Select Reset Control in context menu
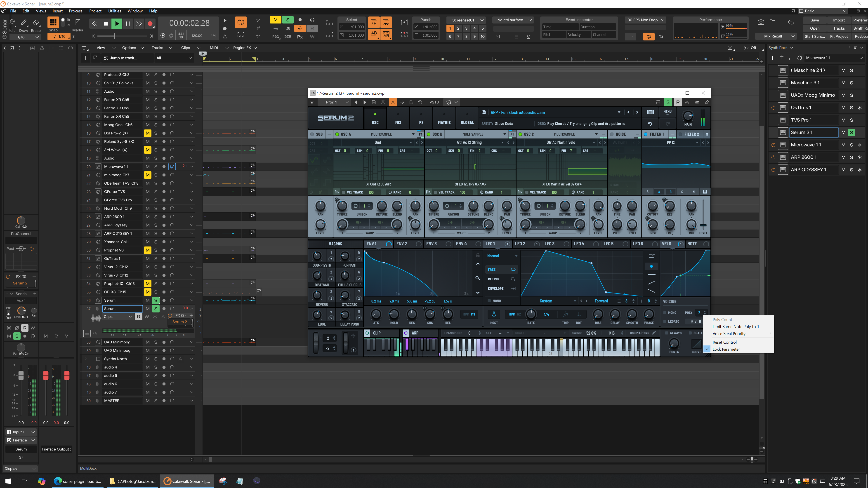868x488 pixels. [724, 342]
